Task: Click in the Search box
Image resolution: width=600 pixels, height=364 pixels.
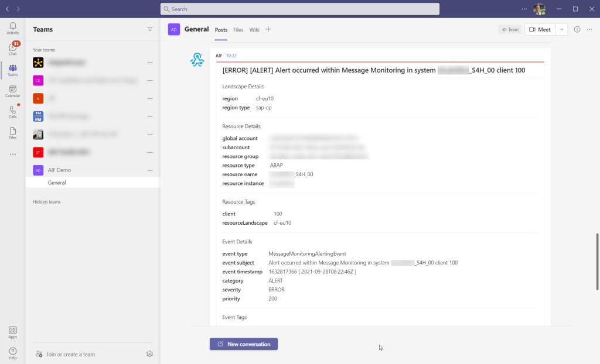Action: (300, 9)
